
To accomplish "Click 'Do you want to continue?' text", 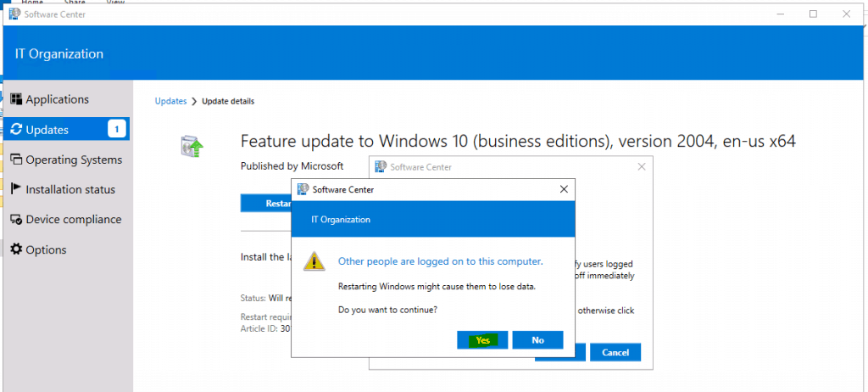I will pos(387,310).
